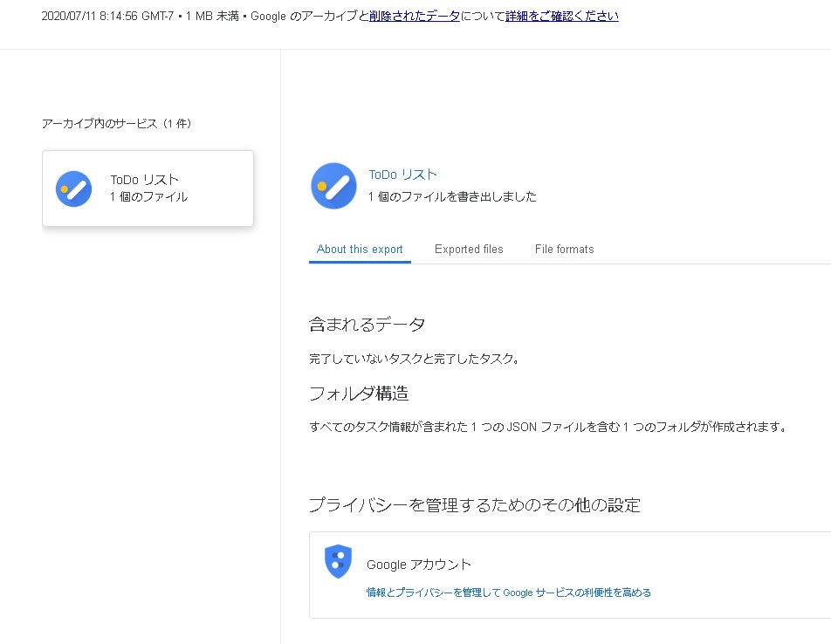Click the Google アカウント card title
The height and width of the screenshot is (644, 831).
tap(419, 565)
